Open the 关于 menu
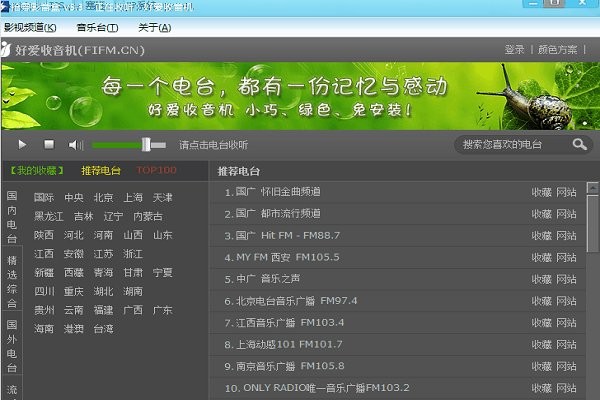The height and width of the screenshot is (400, 600). [x=153, y=27]
